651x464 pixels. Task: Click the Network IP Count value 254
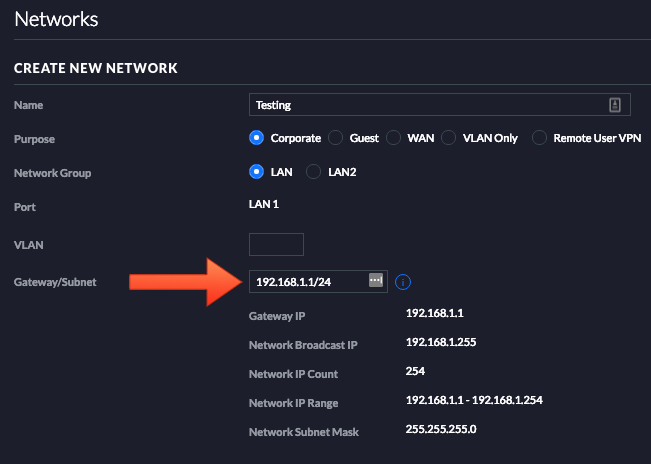pos(415,371)
